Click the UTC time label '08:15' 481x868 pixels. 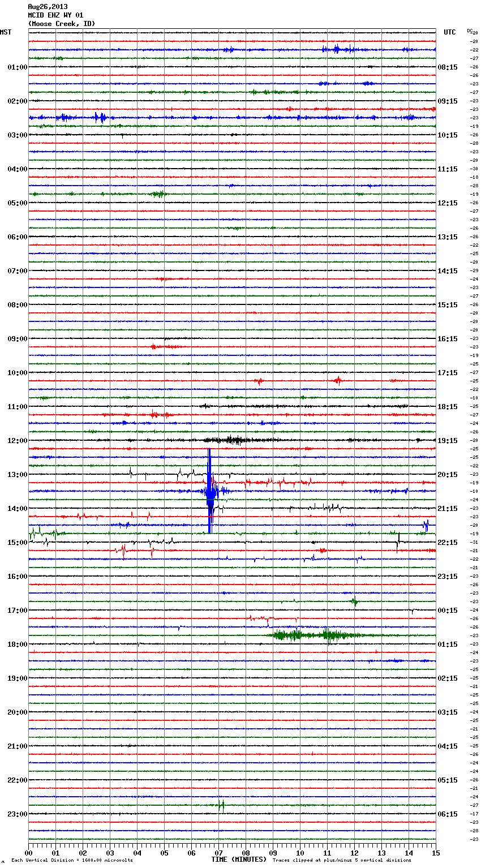pyautogui.click(x=448, y=67)
